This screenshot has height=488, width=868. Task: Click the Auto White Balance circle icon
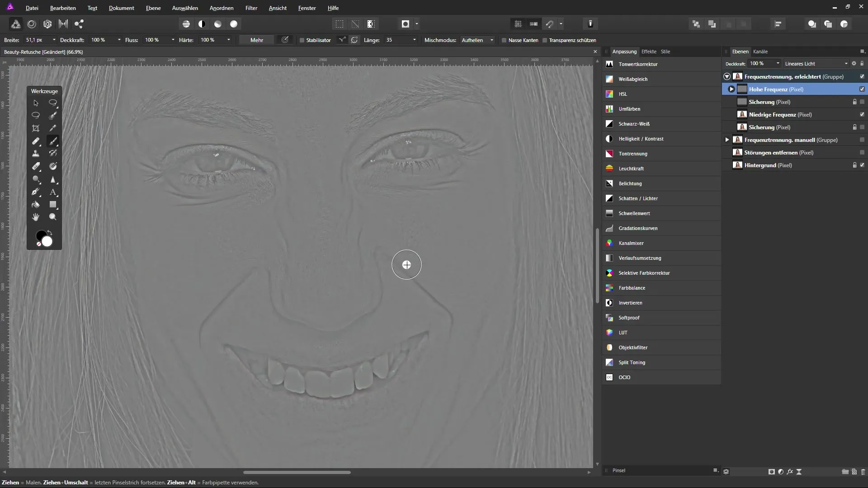coord(234,24)
